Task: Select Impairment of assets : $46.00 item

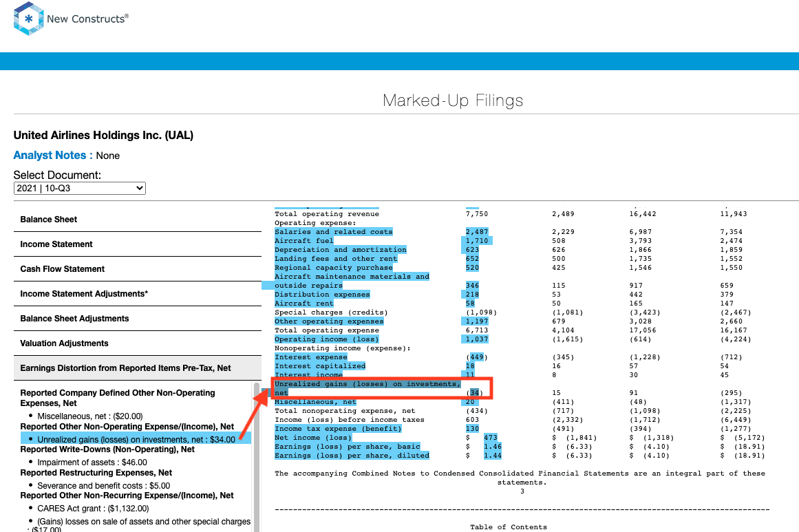Action: point(92,462)
